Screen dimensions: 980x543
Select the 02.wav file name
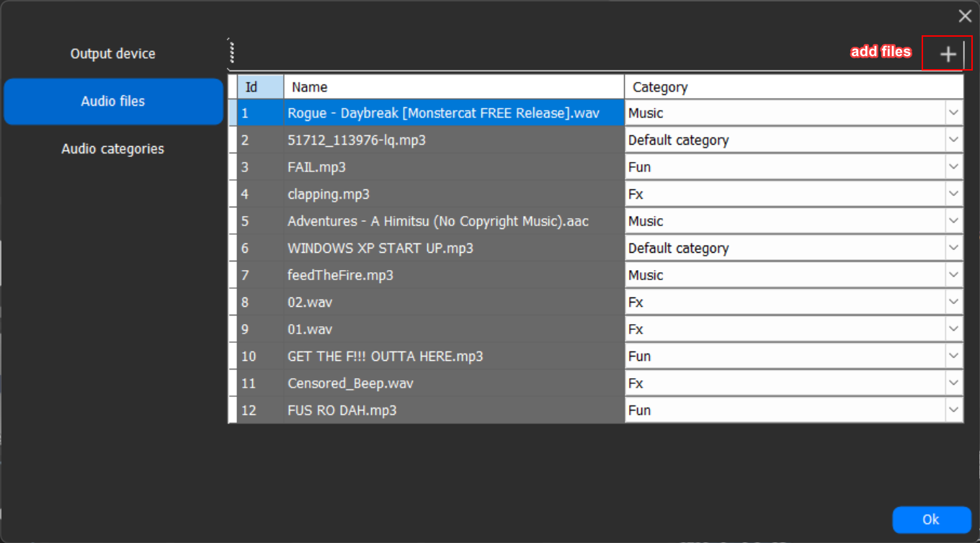tap(454, 302)
